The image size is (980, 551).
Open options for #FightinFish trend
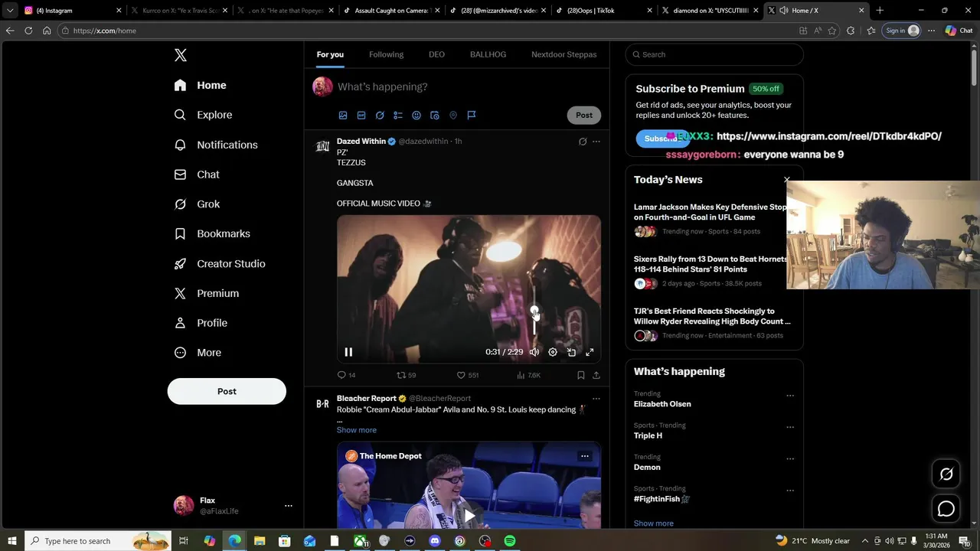(790, 491)
